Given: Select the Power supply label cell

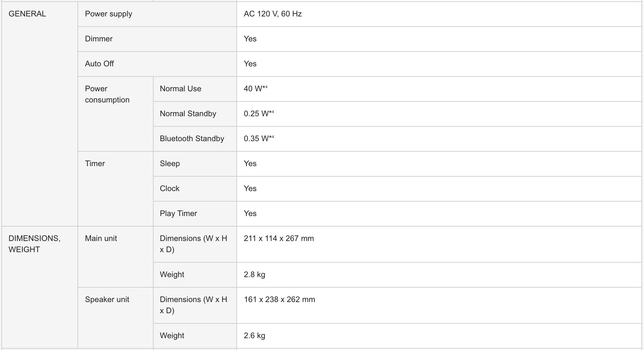Looking at the screenshot, I should click(157, 14).
